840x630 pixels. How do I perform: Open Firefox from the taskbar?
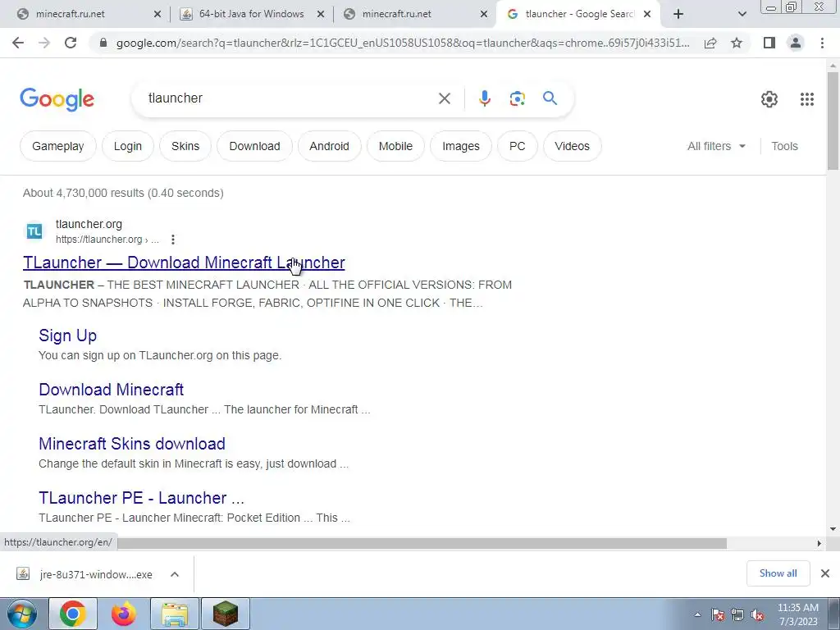[124, 614]
